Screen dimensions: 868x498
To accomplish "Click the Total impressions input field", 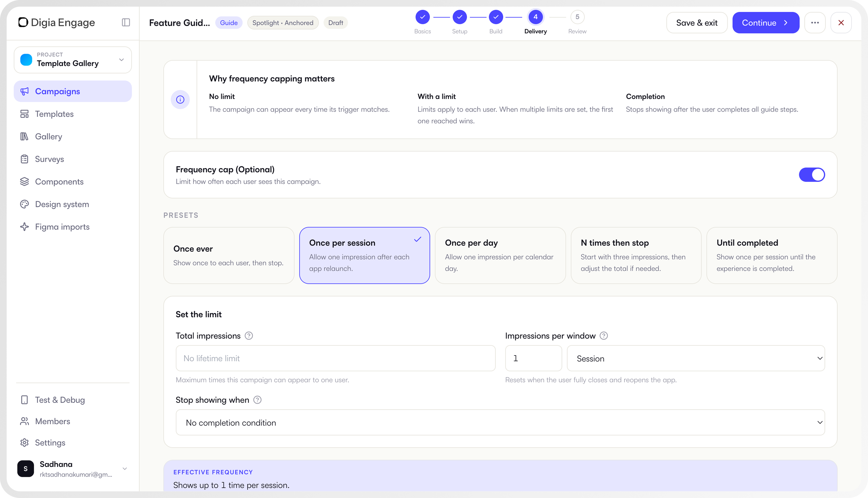I will pyautogui.click(x=335, y=359).
